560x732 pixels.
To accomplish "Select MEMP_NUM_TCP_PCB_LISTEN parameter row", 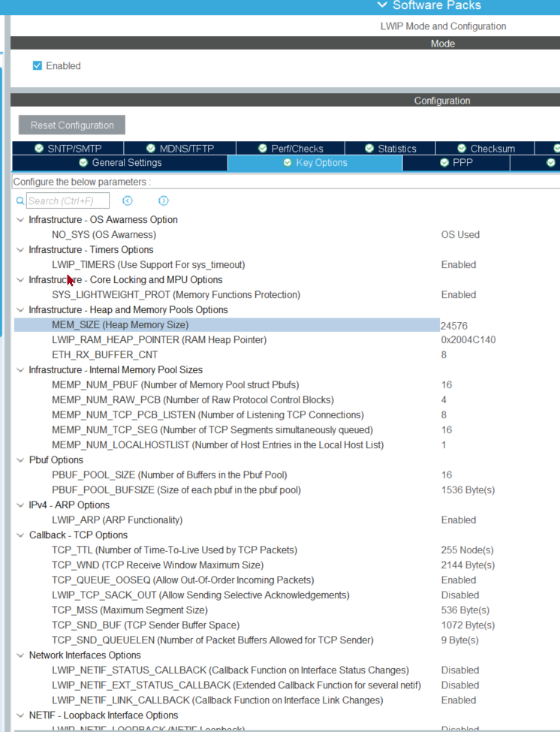I will [208, 415].
